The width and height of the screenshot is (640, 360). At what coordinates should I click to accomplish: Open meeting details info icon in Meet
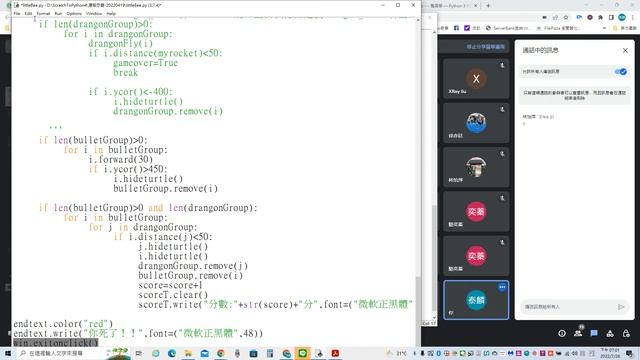(x=562, y=333)
